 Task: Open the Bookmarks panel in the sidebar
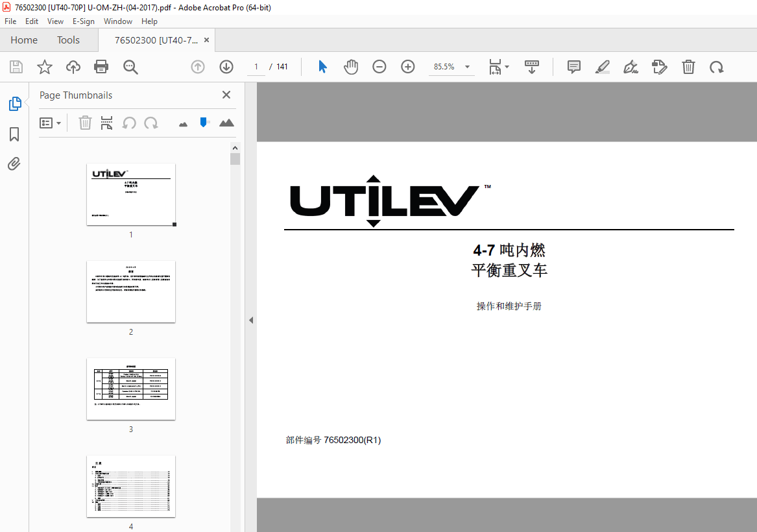tap(14, 134)
